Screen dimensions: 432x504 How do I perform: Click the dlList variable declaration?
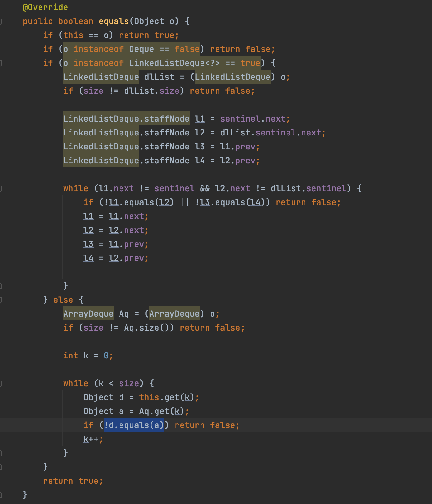[x=159, y=77]
